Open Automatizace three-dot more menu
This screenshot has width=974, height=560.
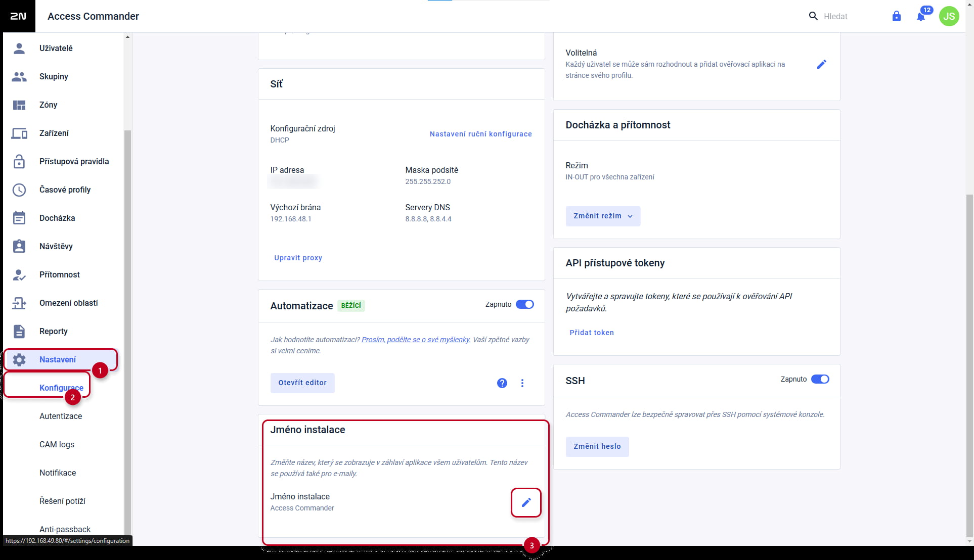point(522,383)
